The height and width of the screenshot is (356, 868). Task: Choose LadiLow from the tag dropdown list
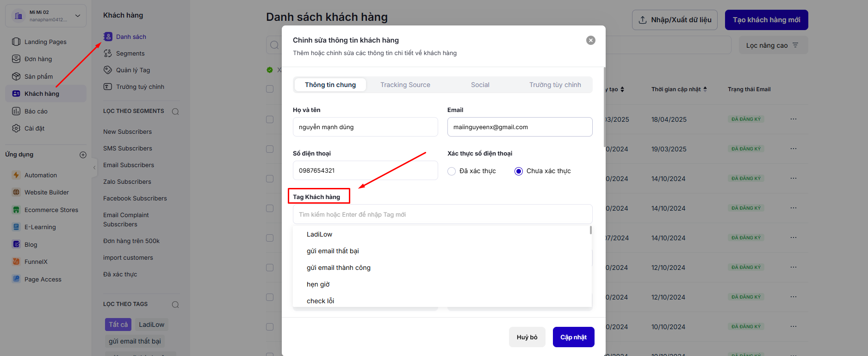[x=319, y=234]
